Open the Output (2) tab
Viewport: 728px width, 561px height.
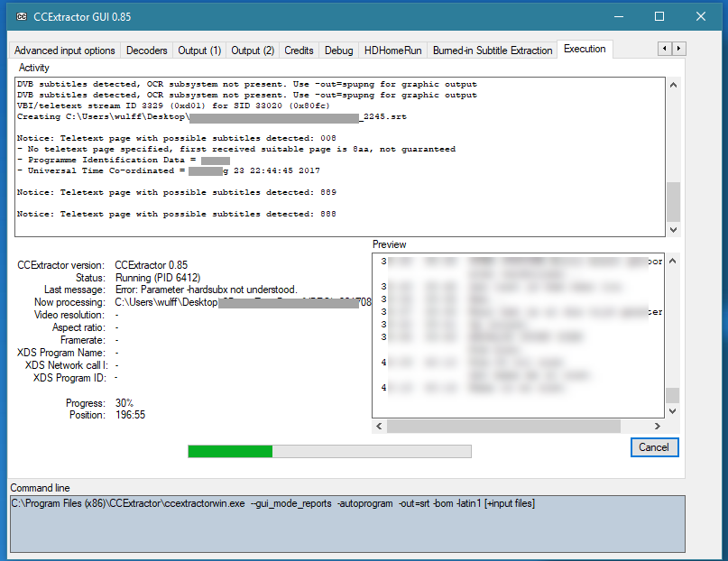[253, 51]
